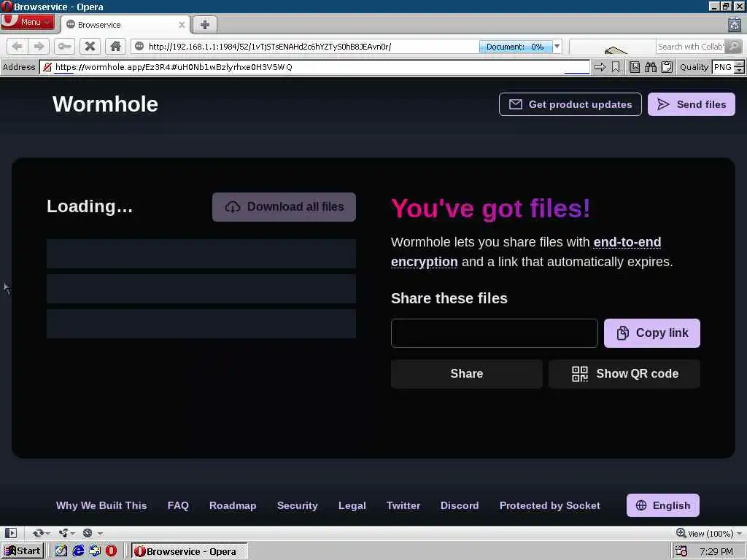
Task: Click the 7:29 PM taskbar clock
Action: coord(716,551)
